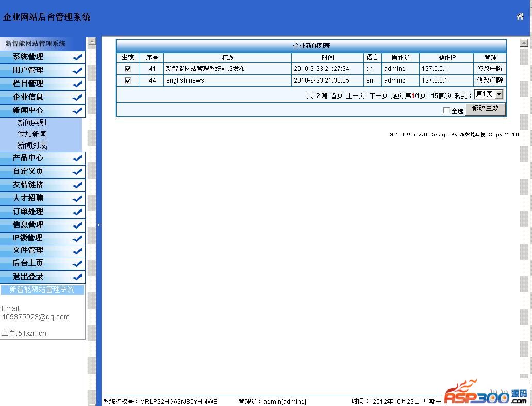532x406 pixels.
Task: Click checkmark icon beside 退出登录
Action: (x=78, y=277)
